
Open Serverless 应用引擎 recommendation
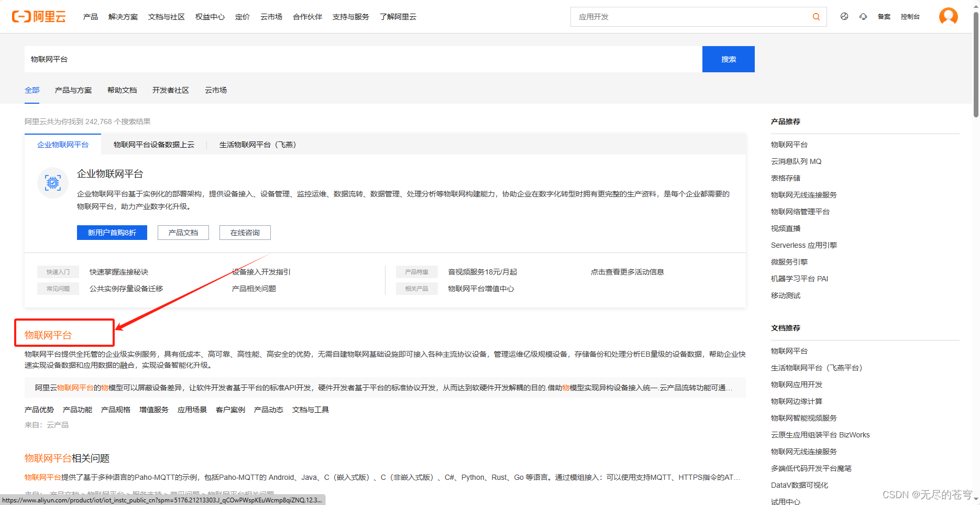804,245
